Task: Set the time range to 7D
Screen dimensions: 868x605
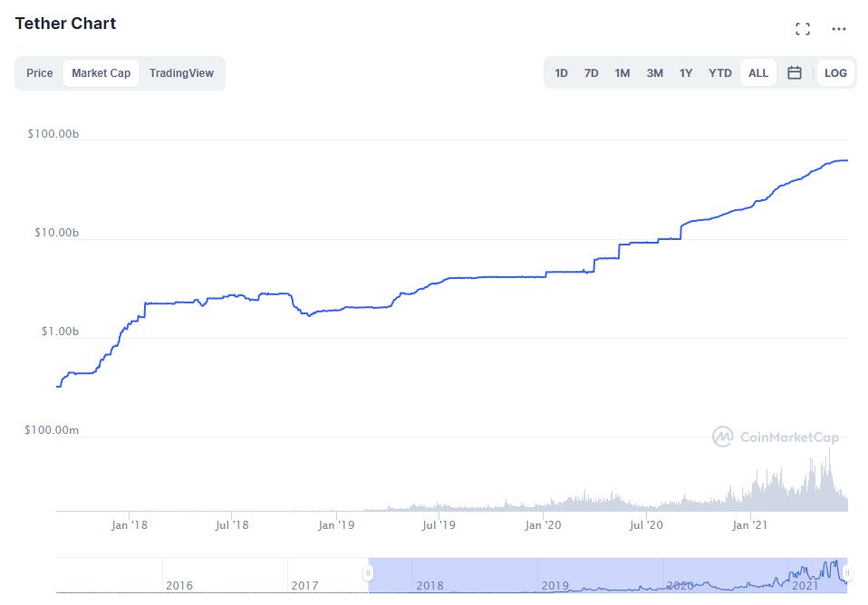Action: click(x=592, y=73)
